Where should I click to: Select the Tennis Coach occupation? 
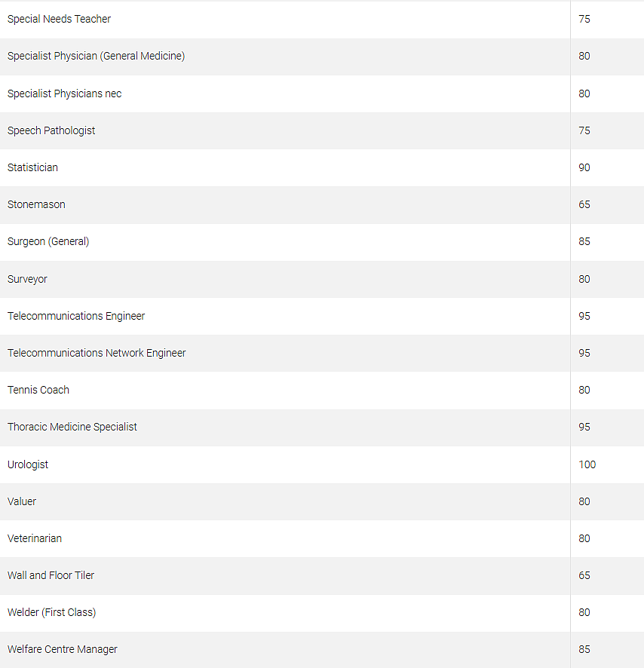click(x=38, y=390)
